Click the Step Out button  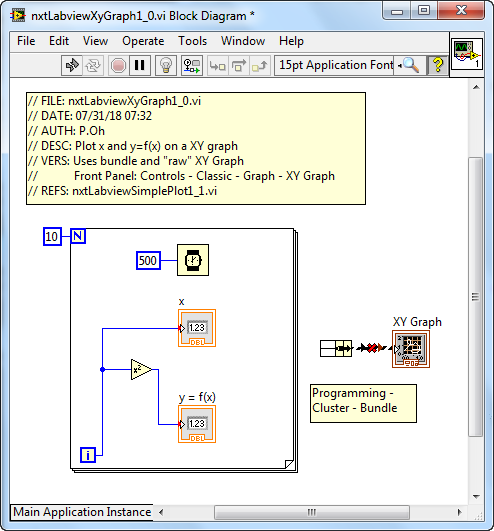pos(260,65)
